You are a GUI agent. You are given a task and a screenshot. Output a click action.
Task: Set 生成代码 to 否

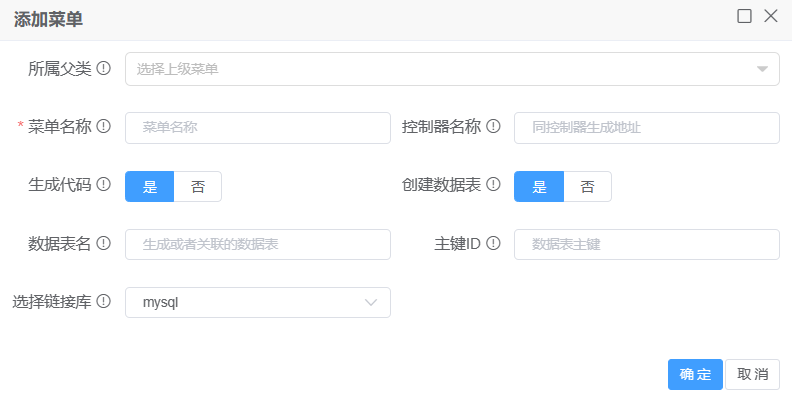(198, 187)
